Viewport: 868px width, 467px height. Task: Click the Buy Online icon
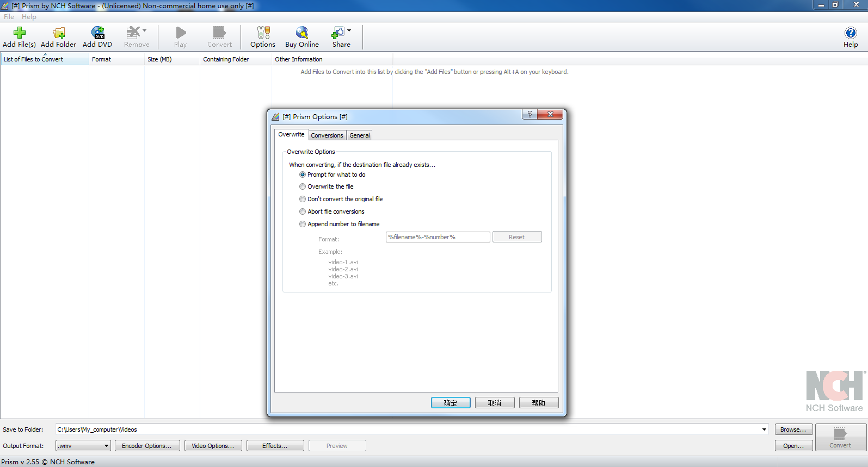[x=302, y=33]
